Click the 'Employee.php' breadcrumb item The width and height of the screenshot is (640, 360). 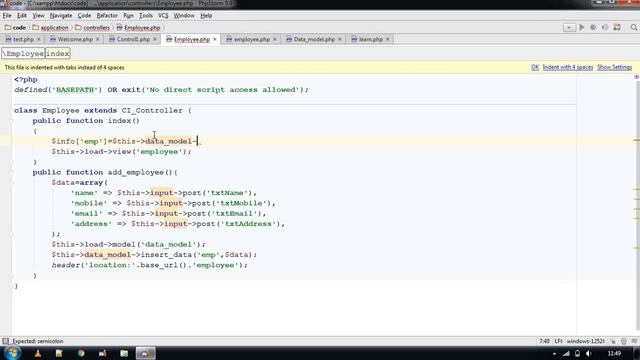pos(138,28)
